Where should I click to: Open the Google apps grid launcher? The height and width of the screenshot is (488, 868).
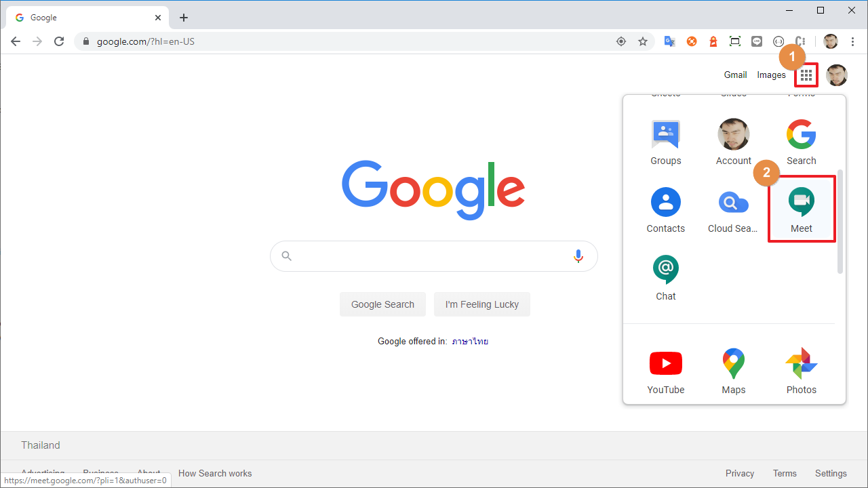pyautogui.click(x=806, y=75)
